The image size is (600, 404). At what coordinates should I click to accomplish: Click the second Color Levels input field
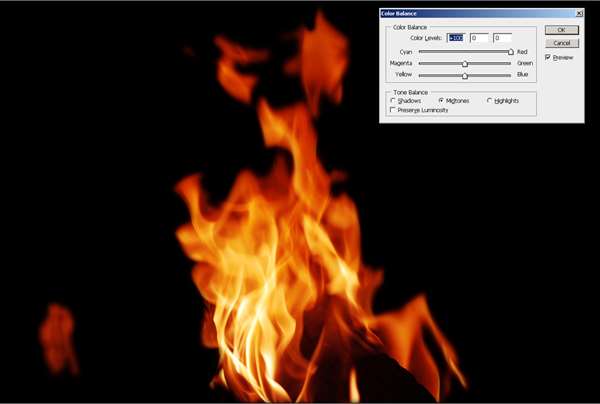pos(479,38)
